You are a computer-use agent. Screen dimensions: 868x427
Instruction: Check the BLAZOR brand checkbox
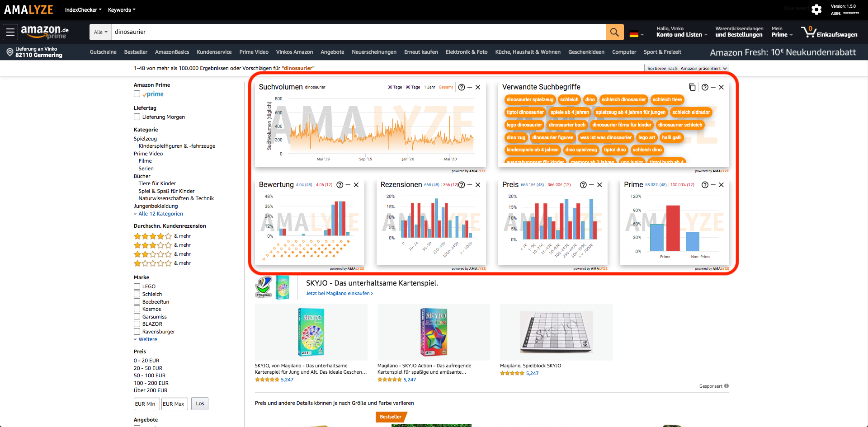[x=137, y=324]
